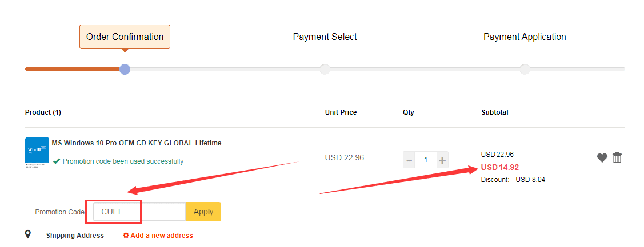
Task: Click the discounted USD 14.92 subtotal
Action: tap(500, 168)
